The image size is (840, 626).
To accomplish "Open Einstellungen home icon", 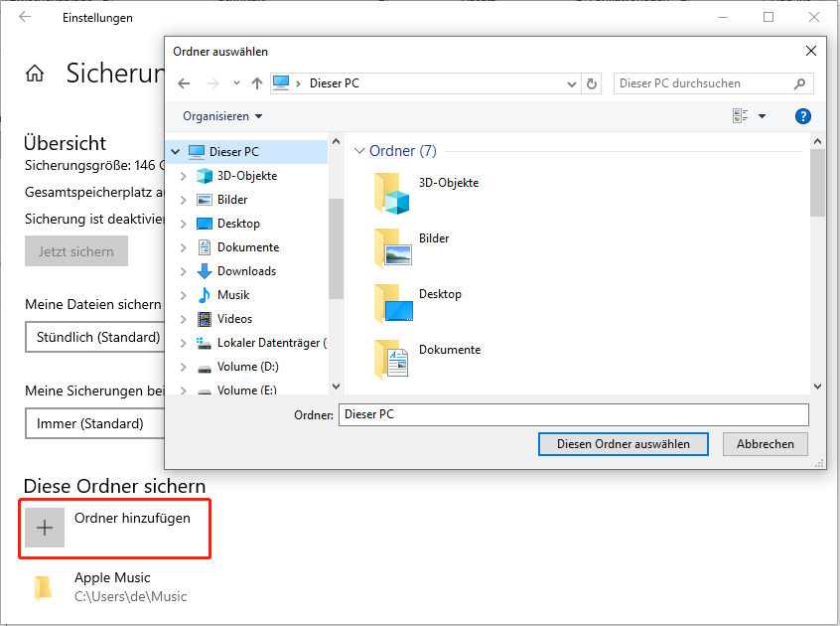I will [x=35, y=73].
